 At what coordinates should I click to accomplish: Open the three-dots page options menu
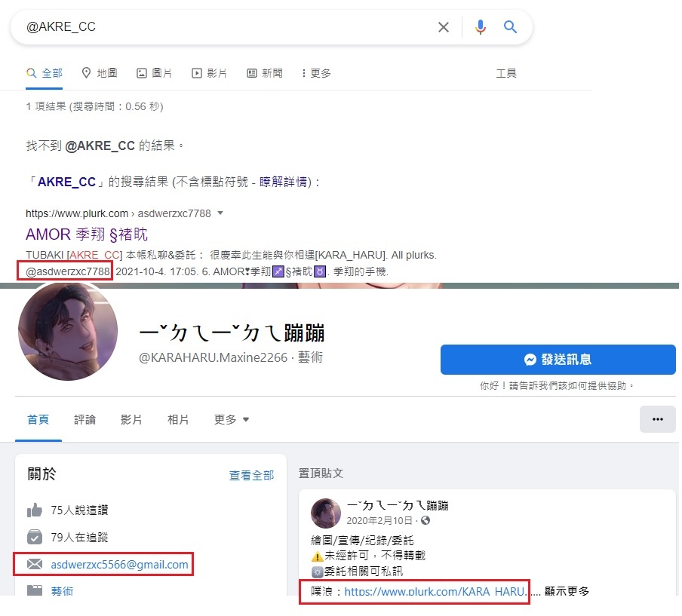[658, 419]
